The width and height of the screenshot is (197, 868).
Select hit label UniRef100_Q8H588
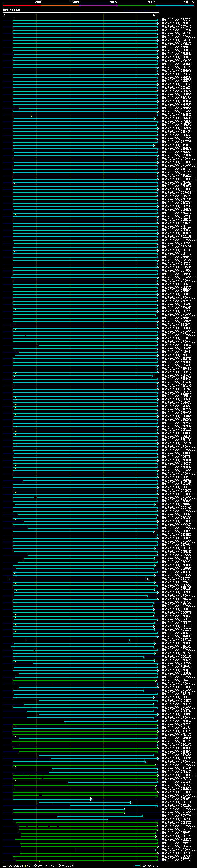coord(176,108)
